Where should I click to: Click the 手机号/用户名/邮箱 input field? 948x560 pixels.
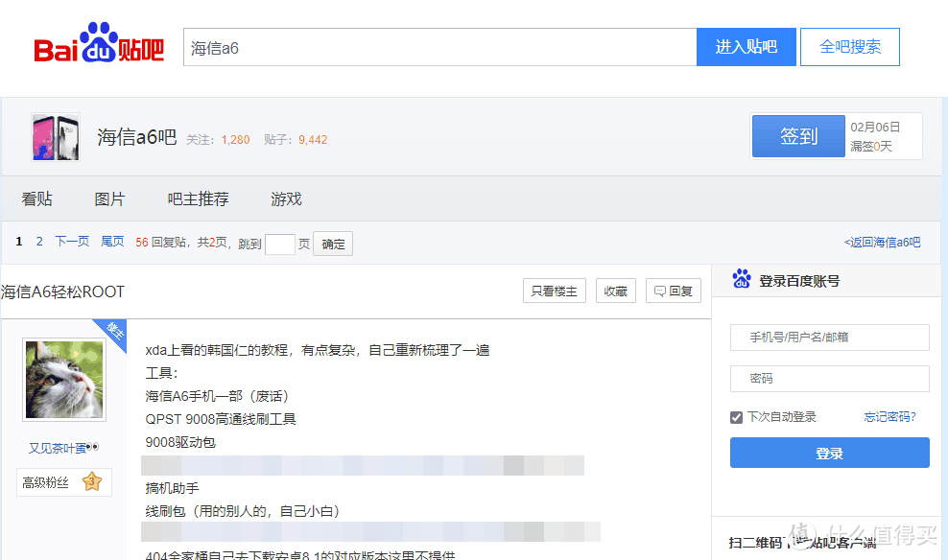[x=829, y=338]
